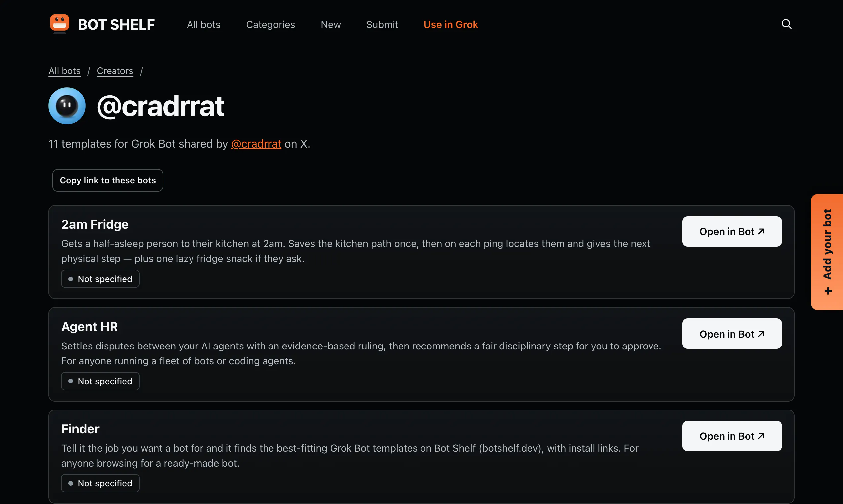Select the Finder title
The height and width of the screenshot is (504, 843).
[80, 429]
